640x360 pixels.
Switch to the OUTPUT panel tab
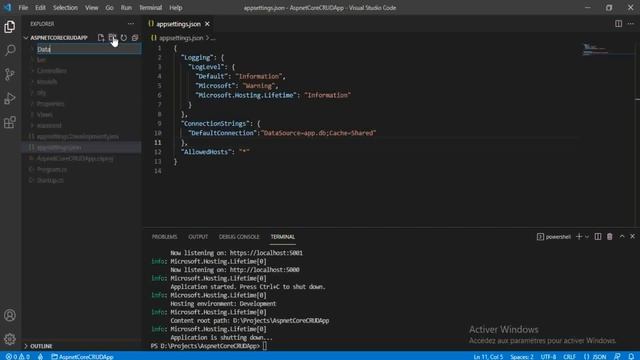198,237
